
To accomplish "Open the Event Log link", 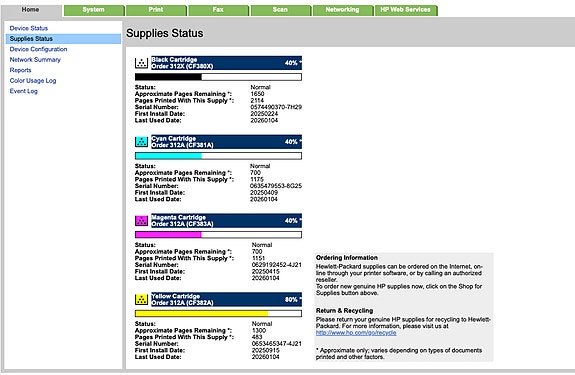I will 23,91.
